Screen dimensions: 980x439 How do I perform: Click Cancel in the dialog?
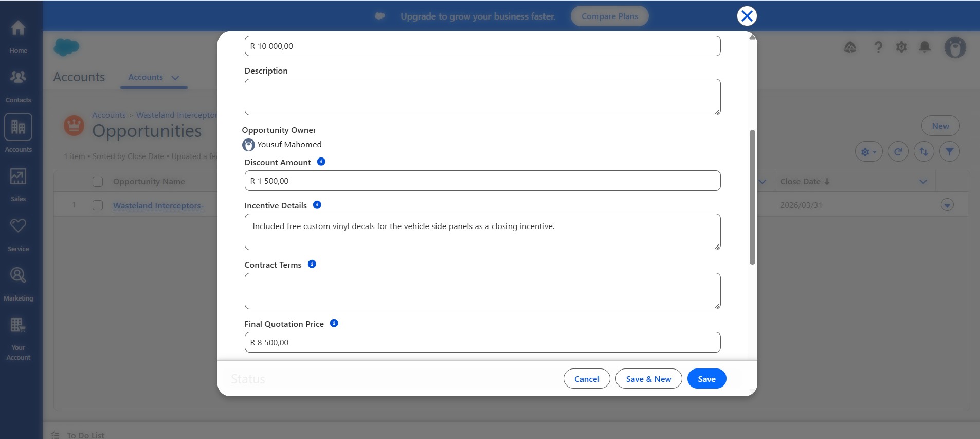point(587,379)
